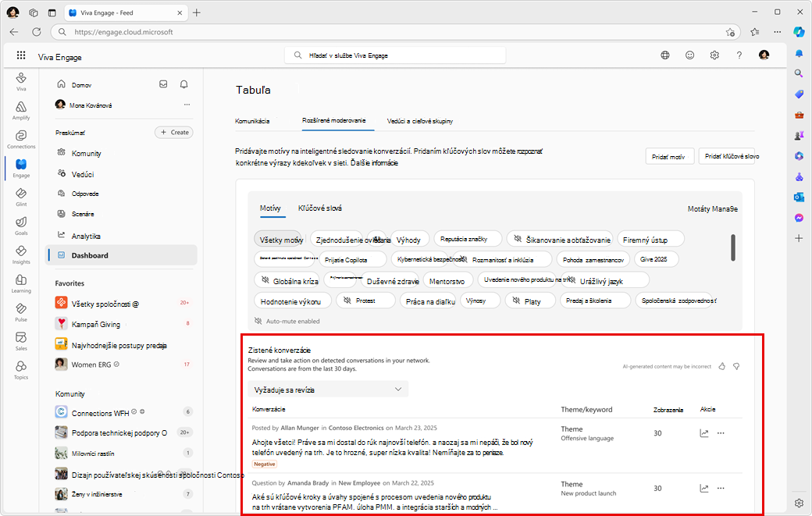The width and height of the screenshot is (812, 516).
Task: Click the Pridať kľúčové slovo button
Action: (727, 156)
